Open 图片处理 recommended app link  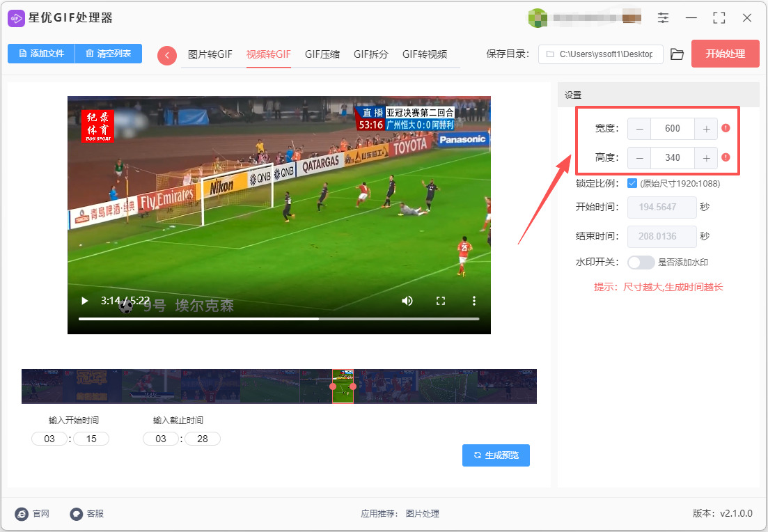click(422, 513)
